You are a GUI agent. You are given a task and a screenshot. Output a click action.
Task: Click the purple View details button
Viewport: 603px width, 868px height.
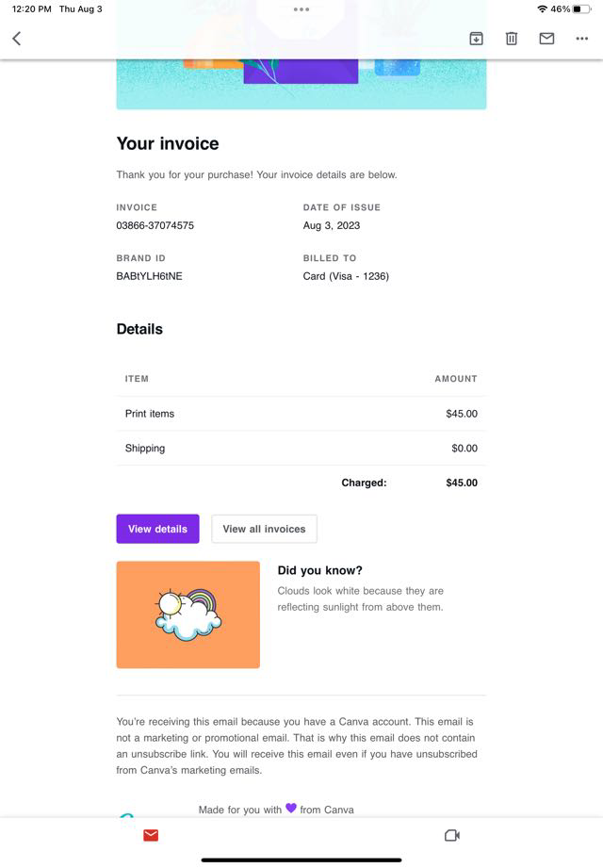158,529
